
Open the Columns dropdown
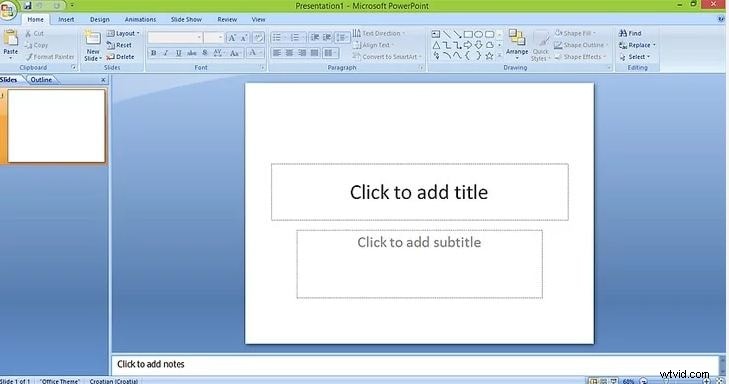(x=331, y=53)
